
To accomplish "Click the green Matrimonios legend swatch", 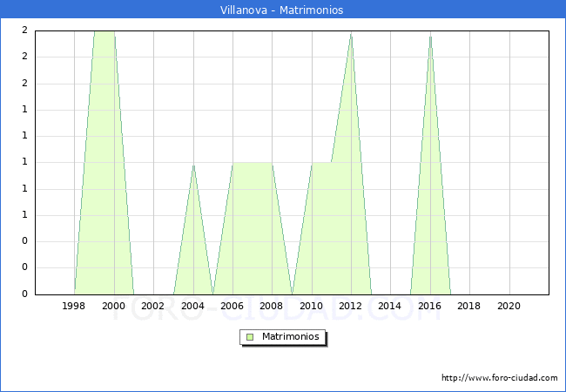I will (249, 337).
